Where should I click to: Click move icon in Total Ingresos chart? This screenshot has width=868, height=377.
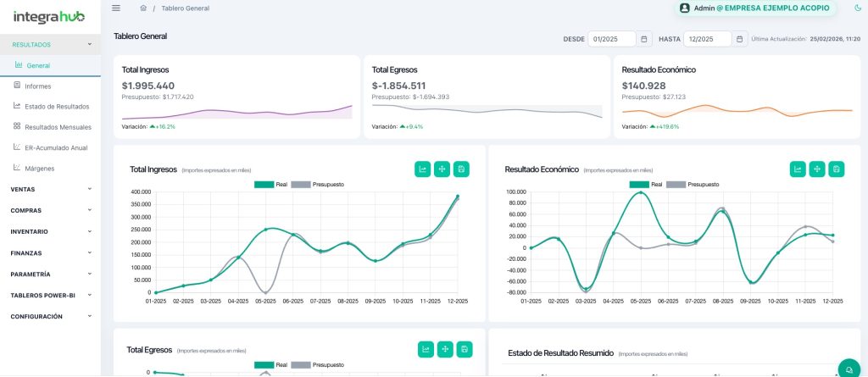(442, 169)
